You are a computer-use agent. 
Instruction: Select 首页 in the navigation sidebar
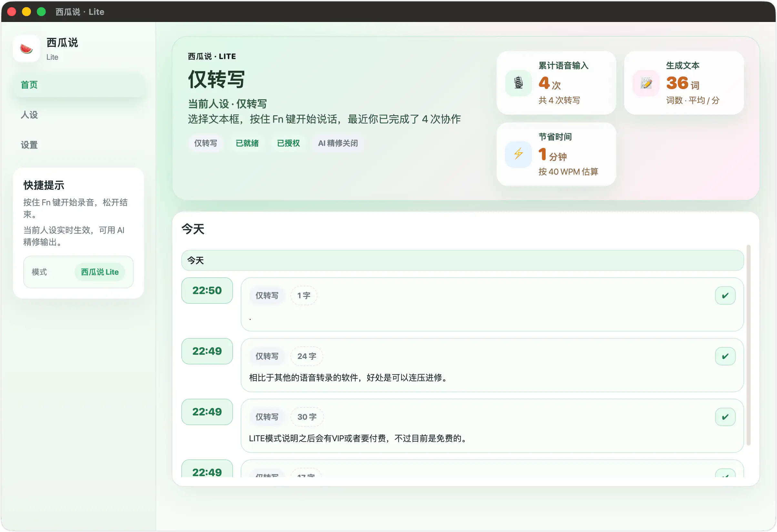(29, 85)
